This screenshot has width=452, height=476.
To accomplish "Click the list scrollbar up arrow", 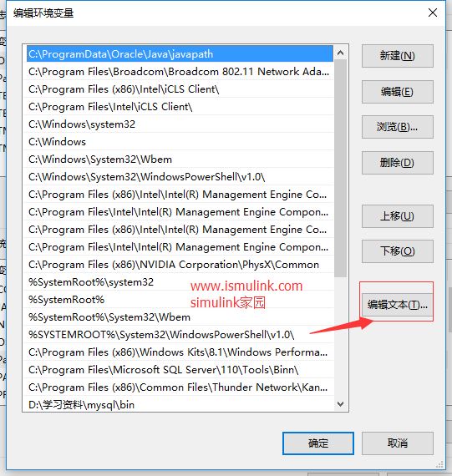I will pos(341,53).
